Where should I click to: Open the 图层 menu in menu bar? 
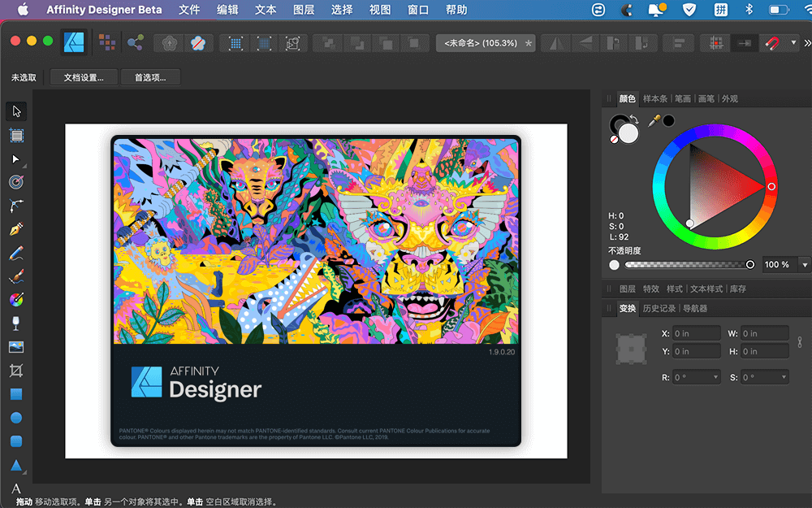304,9
